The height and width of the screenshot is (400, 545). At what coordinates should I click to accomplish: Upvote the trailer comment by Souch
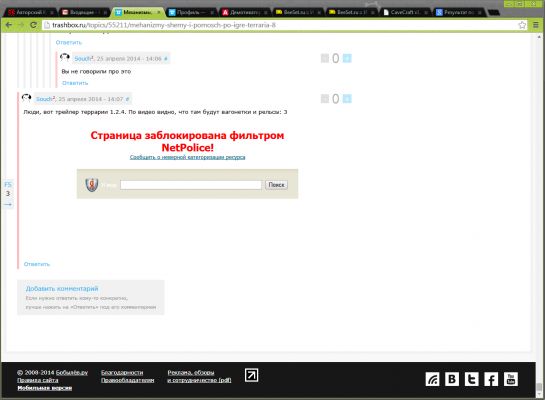pos(347,99)
